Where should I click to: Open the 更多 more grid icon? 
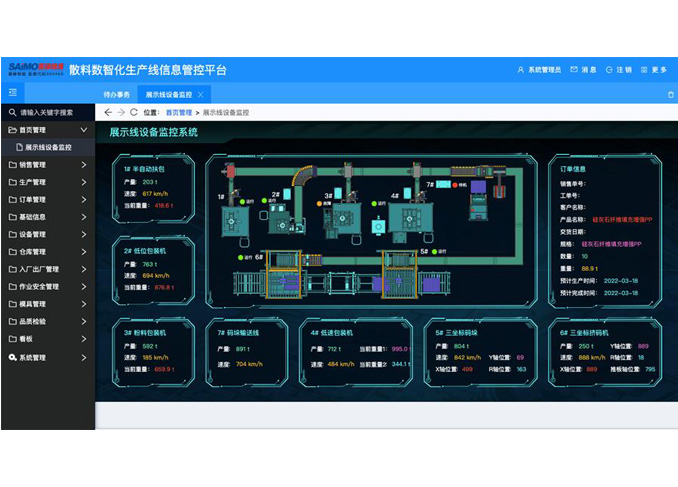click(642, 70)
